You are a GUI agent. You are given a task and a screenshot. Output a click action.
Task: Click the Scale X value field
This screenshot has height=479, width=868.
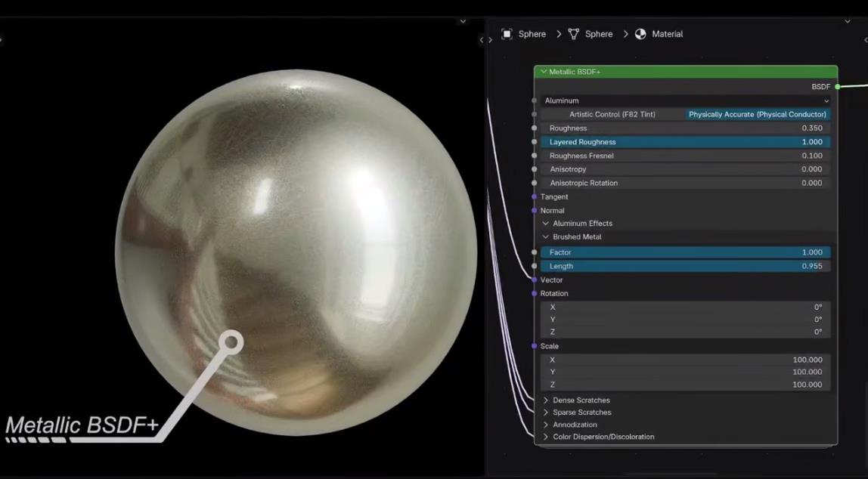click(685, 360)
